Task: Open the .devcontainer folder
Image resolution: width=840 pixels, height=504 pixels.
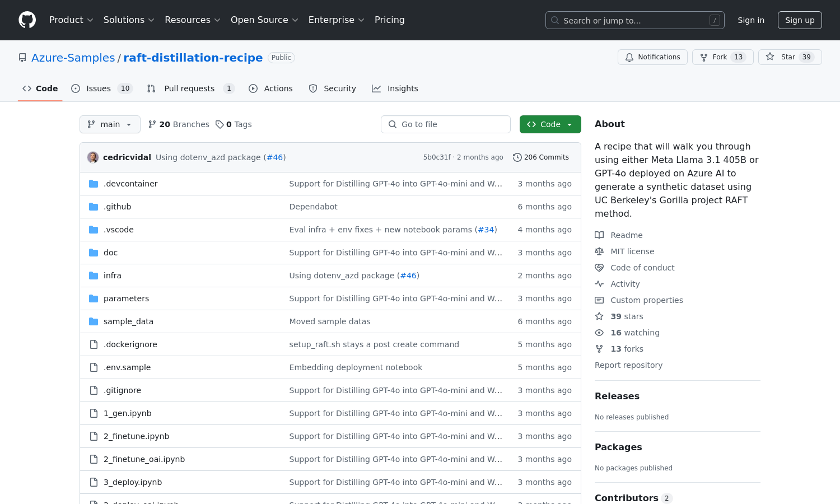Action: tap(130, 184)
